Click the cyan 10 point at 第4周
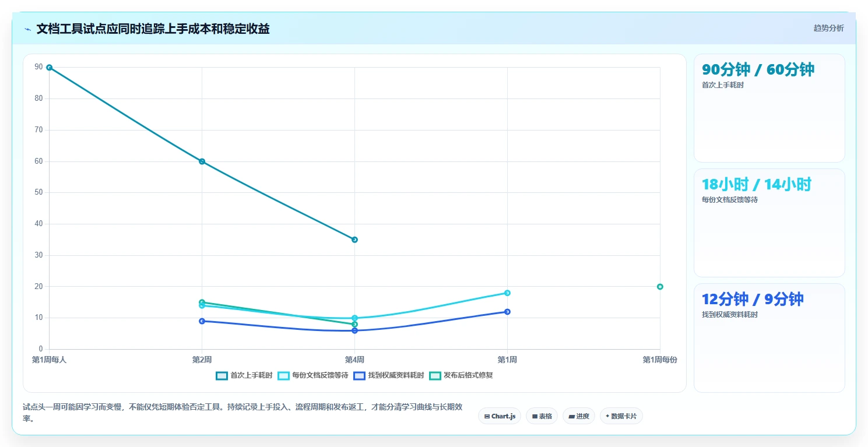868x447 pixels. [354, 318]
